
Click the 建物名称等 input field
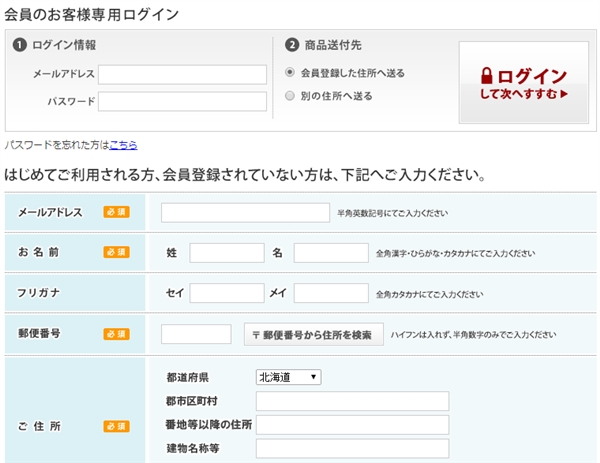pyautogui.click(x=352, y=448)
